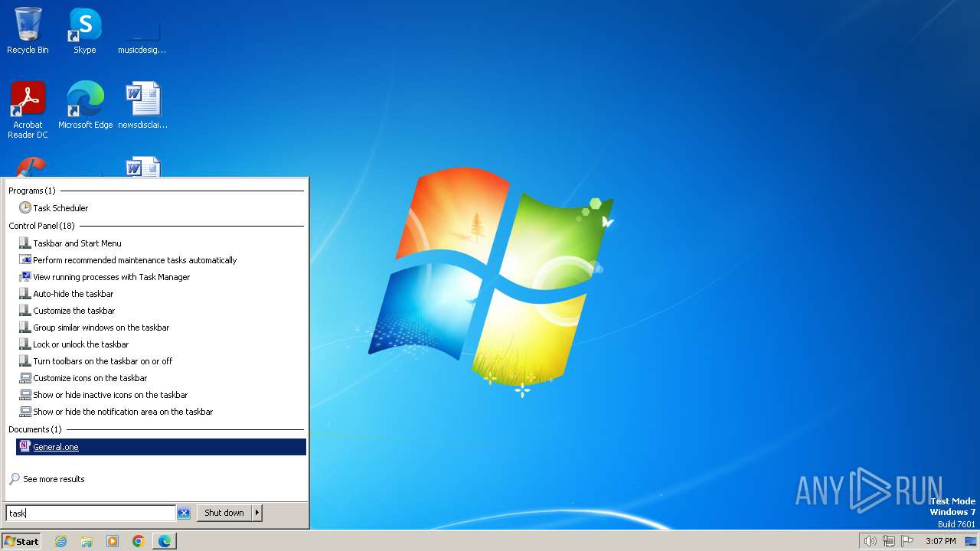Image resolution: width=980 pixels, height=551 pixels.
Task: Open the General.one document result
Action: click(161, 447)
